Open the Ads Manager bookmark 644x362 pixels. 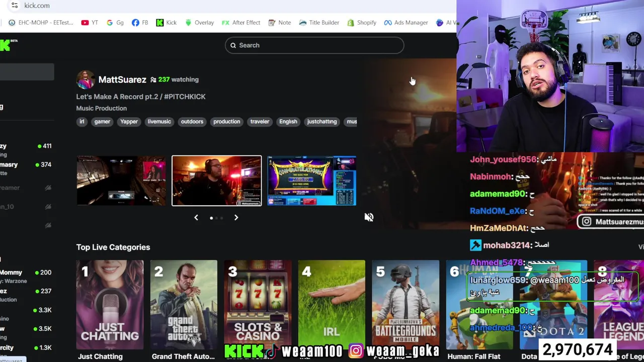pyautogui.click(x=406, y=23)
